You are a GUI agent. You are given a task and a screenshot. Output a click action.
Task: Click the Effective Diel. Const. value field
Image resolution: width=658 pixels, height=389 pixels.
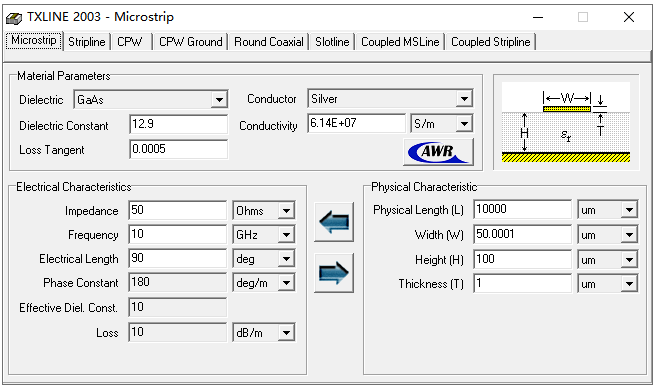click(178, 308)
